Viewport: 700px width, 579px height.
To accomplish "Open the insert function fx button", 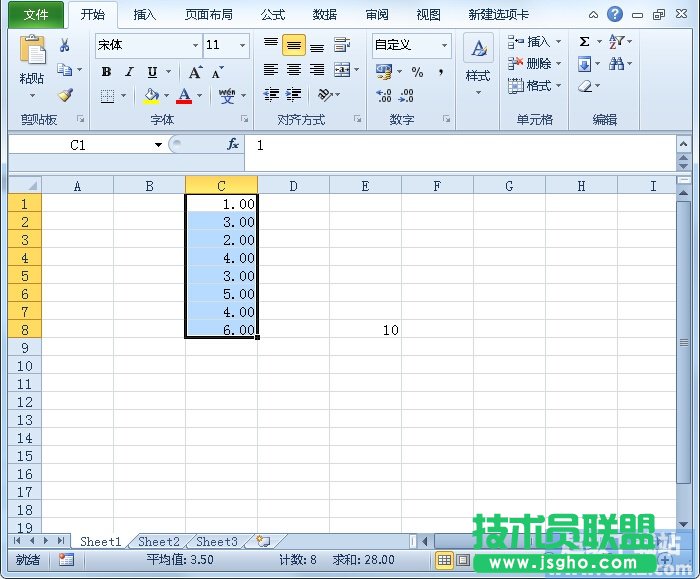I will point(233,145).
